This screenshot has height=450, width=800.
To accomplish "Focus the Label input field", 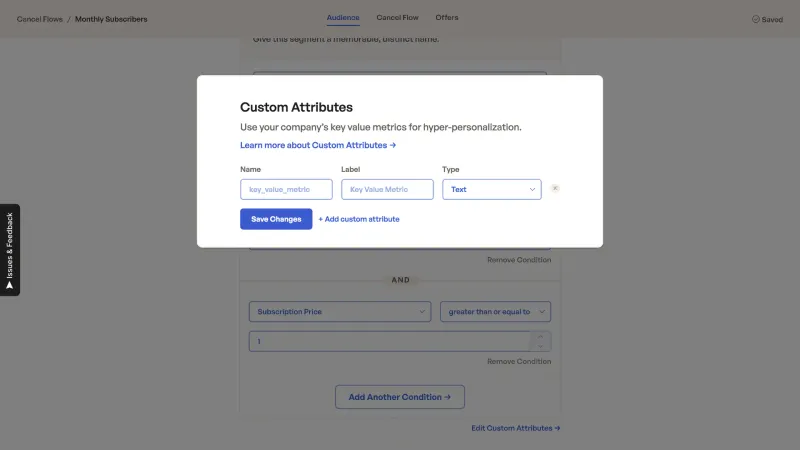I will (387, 189).
